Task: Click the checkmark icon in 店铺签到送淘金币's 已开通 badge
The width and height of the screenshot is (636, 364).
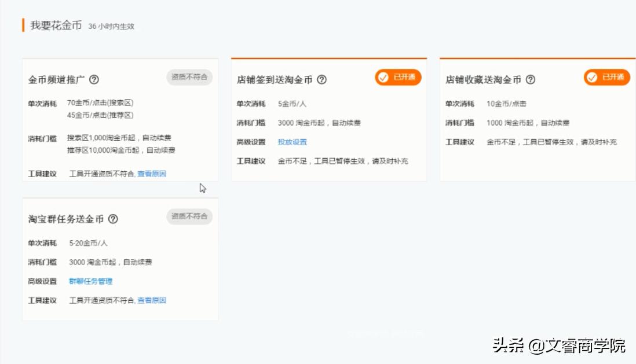Action: click(x=383, y=77)
